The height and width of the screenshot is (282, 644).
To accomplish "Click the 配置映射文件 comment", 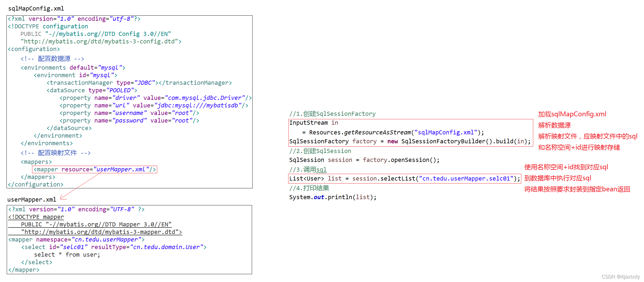I will (x=56, y=153).
